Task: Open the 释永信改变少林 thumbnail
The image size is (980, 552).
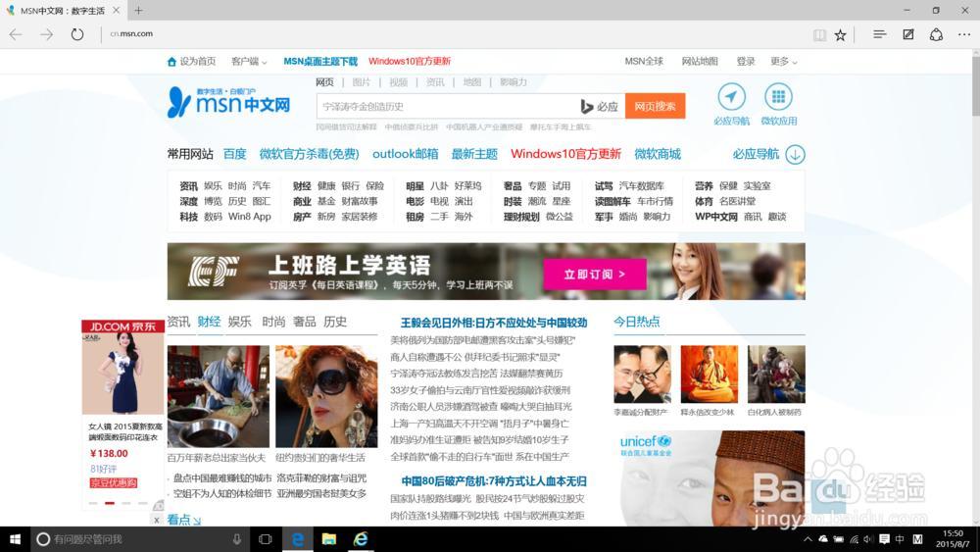Action: (710, 374)
